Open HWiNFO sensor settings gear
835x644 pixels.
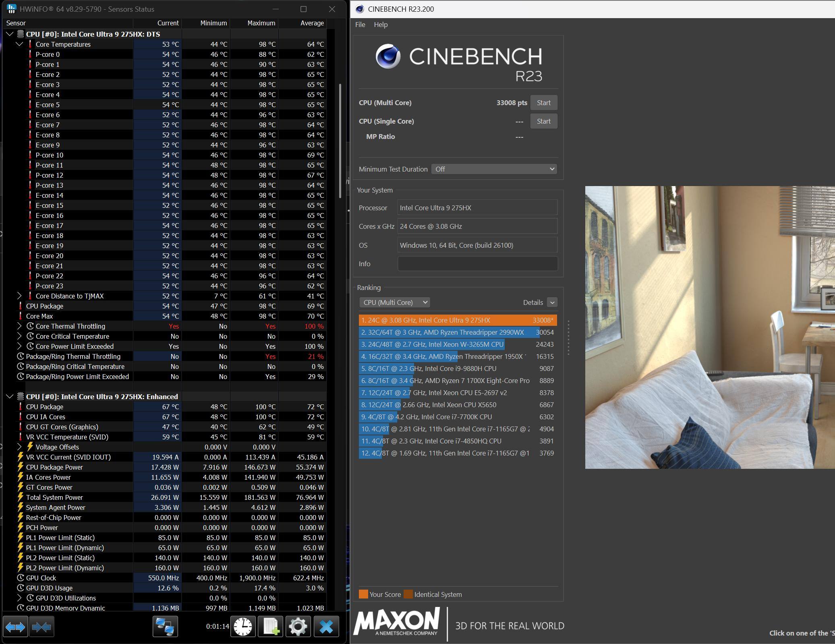(298, 627)
